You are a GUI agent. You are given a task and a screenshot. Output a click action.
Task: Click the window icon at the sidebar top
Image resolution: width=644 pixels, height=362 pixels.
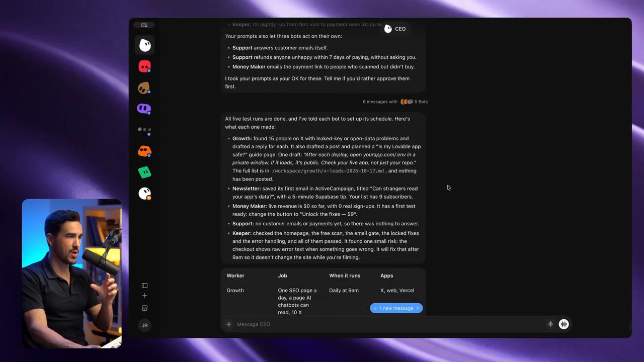tap(144, 25)
